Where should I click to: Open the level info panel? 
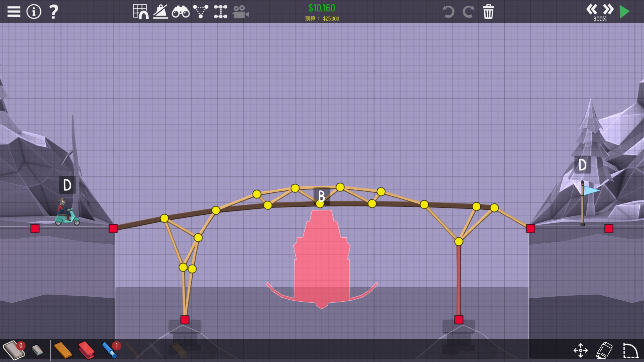click(34, 12)
